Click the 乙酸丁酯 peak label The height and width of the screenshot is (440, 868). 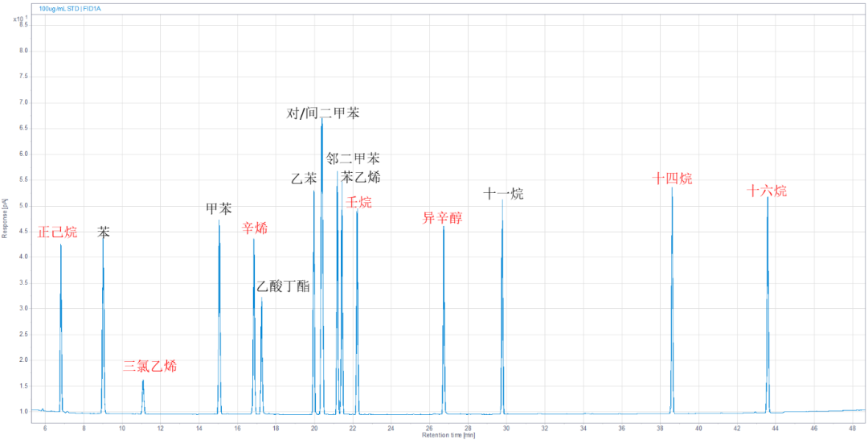click(x=283, y=286)
